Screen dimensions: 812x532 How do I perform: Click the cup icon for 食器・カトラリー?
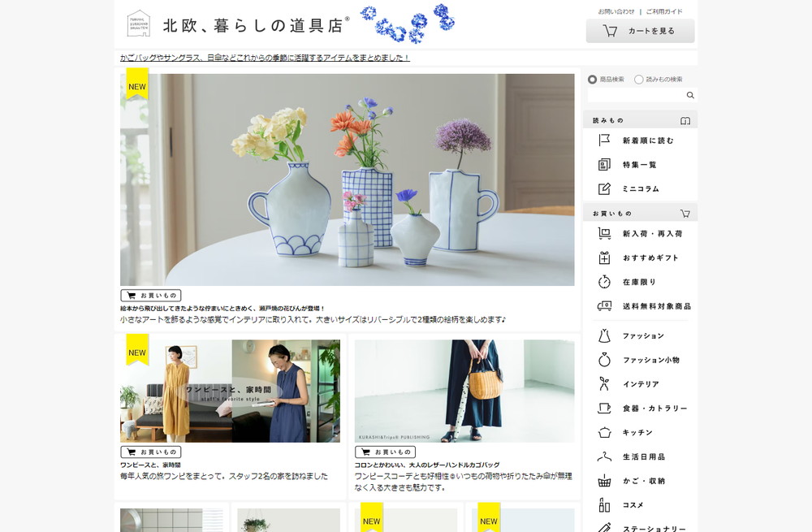(x=604, y=409)
